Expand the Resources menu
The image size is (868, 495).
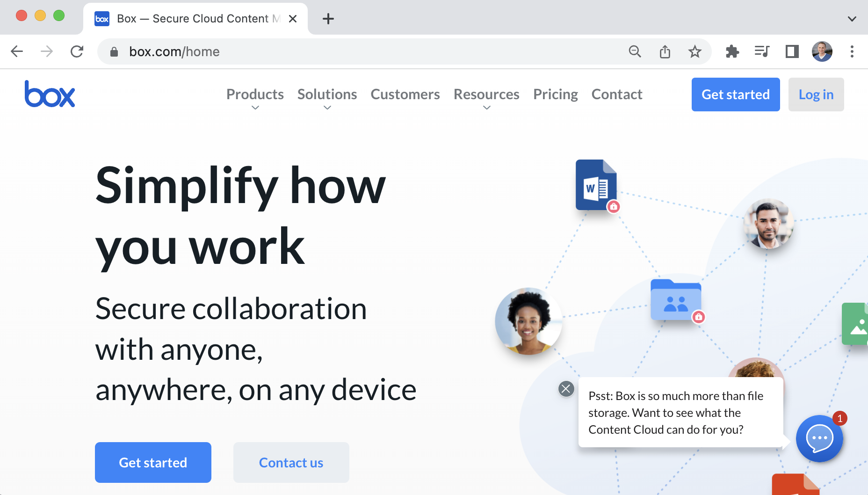click(x=486, y=98)
